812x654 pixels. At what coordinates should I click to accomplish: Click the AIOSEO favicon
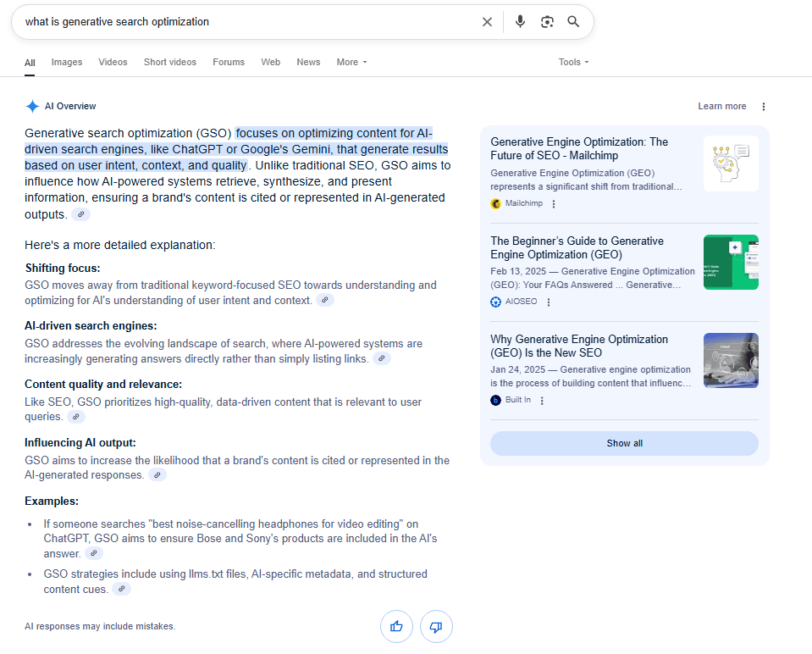[x=495, y=302]
